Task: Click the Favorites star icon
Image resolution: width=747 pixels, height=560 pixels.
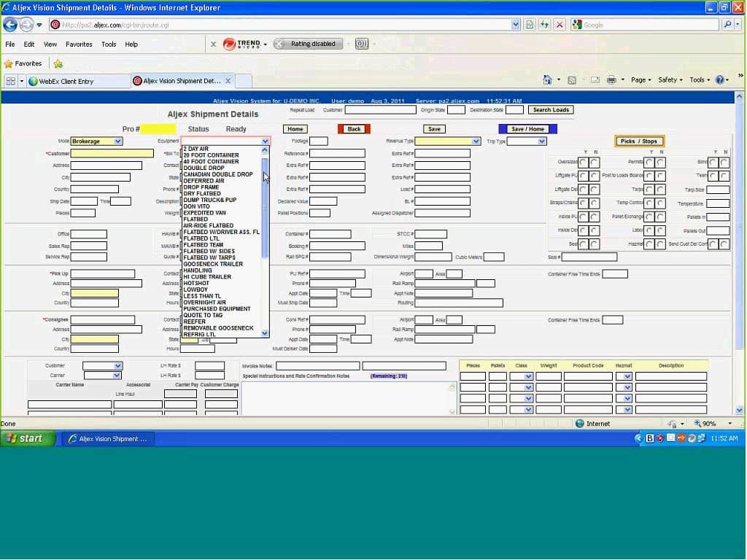Action: click(x=9, y=63)
